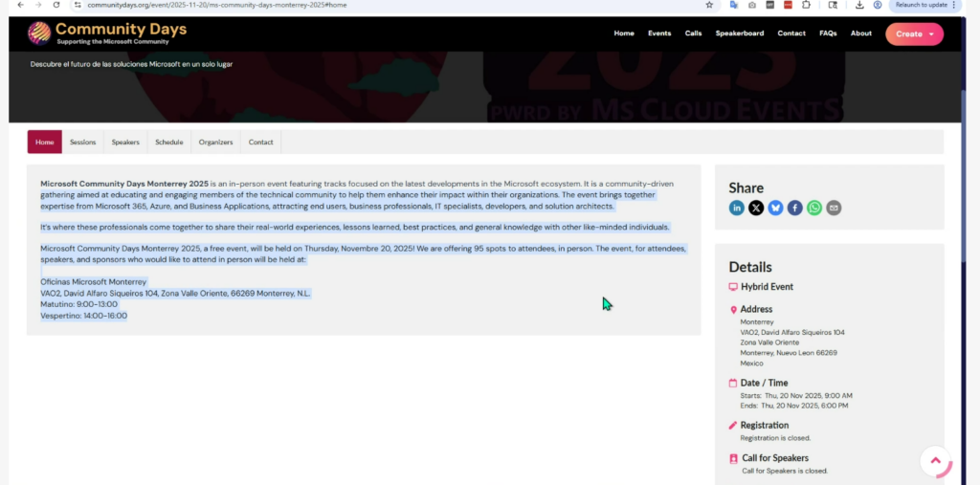
Task: Click the camera screenshot extension icon
Action: point(752,5)
